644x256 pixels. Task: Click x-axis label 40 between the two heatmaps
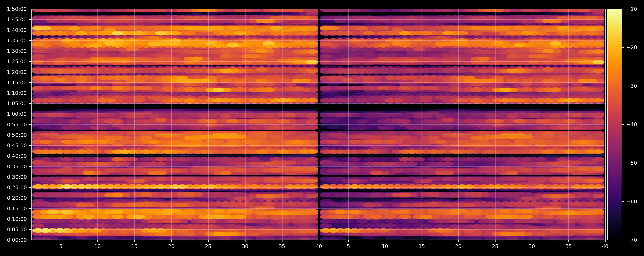click(319, 246)
